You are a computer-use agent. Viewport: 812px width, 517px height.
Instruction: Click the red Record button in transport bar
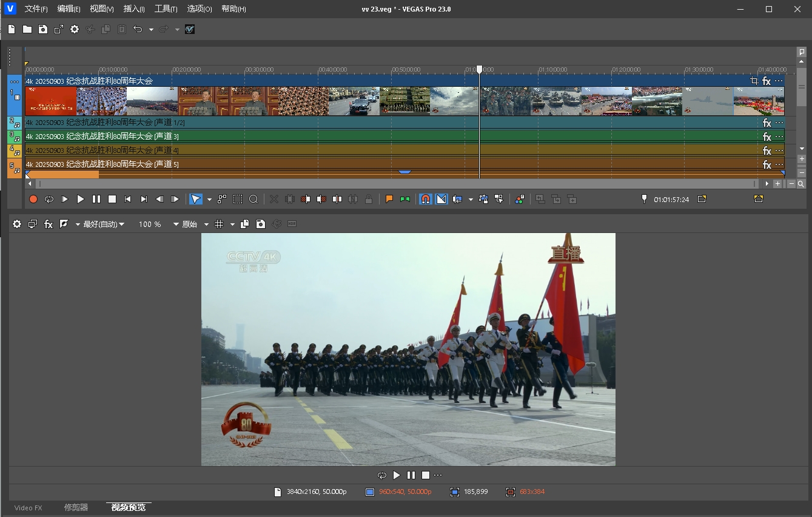33,199
